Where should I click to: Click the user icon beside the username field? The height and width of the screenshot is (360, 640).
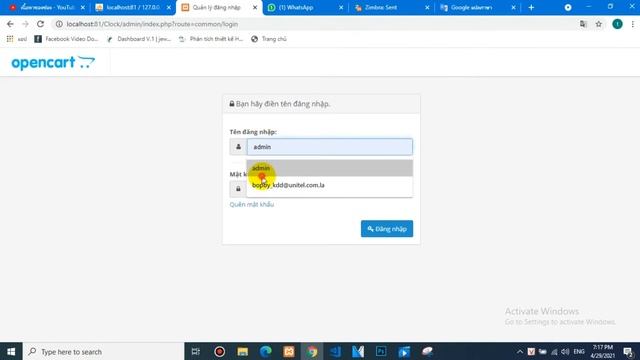[238, 147]
